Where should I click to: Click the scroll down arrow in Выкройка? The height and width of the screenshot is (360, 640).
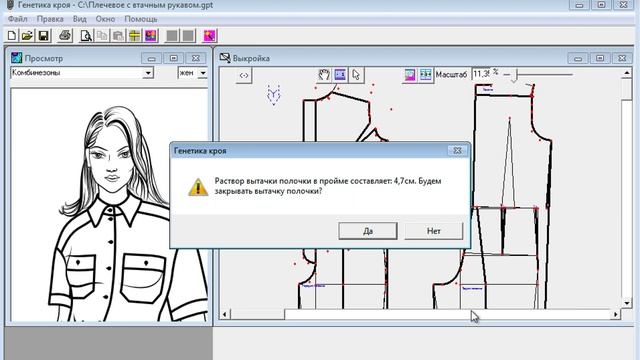(627, 303)
